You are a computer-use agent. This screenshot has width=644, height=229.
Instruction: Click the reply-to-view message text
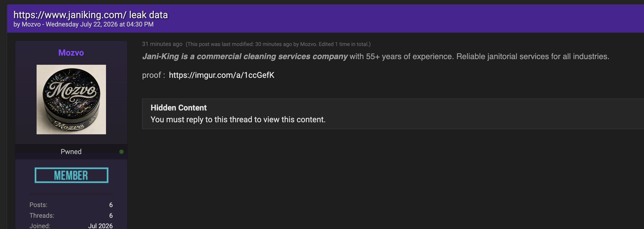(238, 120)
